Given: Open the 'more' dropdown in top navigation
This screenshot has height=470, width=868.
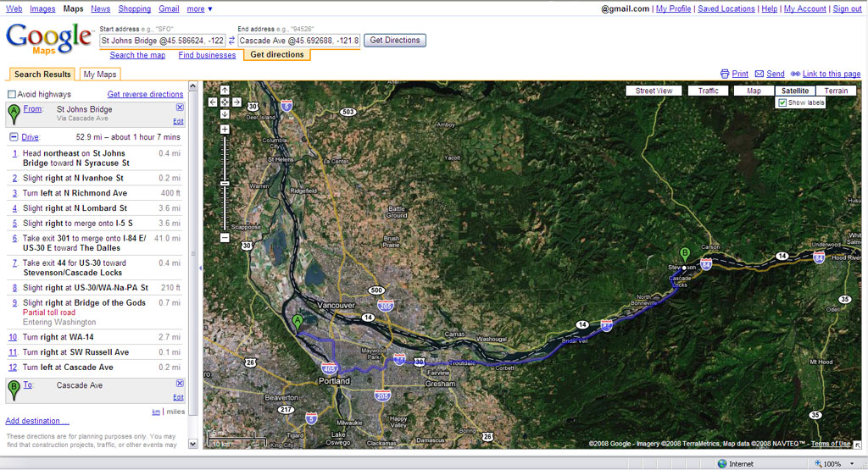Looking at the screenshot, I should click(x=199, y=8).
